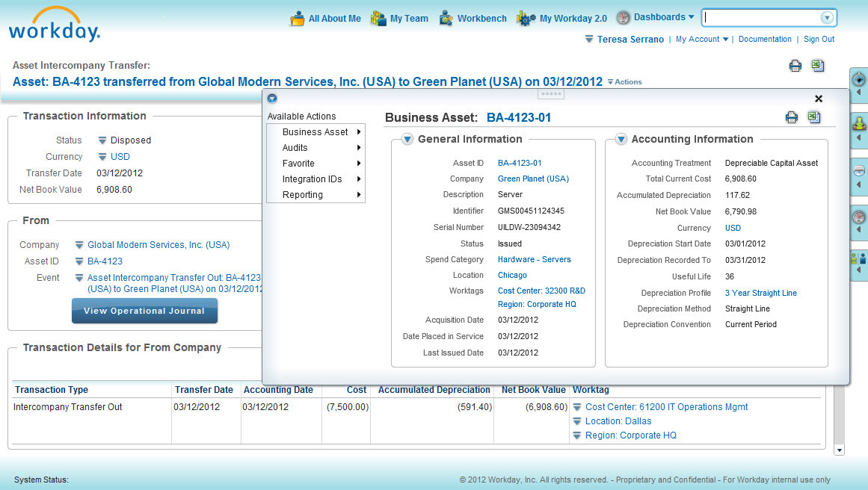
Task: Click the Net Book Value column header
Action: coord(534,390)
